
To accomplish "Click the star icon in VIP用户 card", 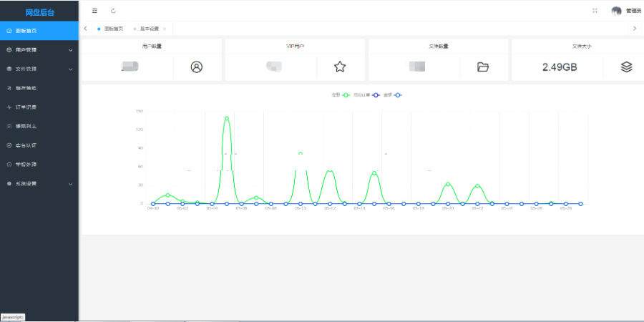I will click(340, 67).
